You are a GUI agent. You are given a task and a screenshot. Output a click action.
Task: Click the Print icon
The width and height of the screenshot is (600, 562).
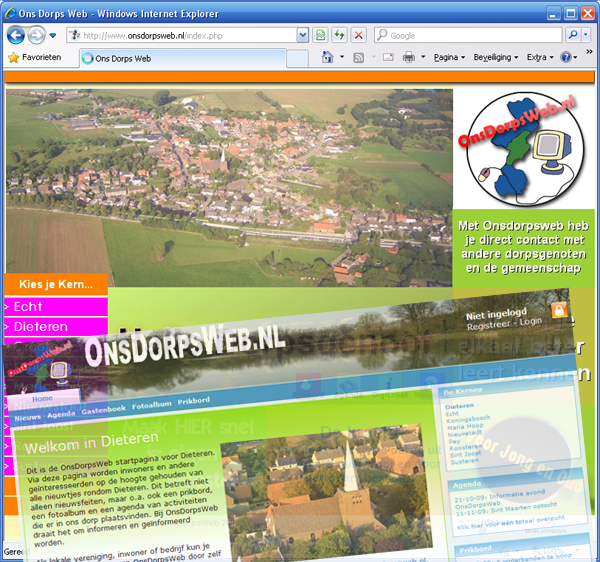[x=409, y=57]
